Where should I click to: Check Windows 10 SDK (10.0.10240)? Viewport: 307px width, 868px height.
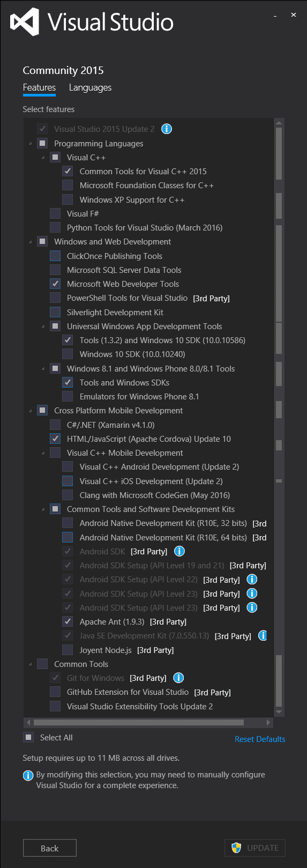68,354
